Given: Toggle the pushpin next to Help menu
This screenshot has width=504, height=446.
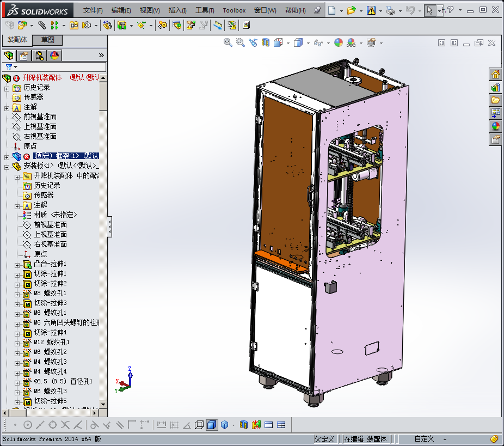Looking at the screenshot, I should (x=317, y=10).
